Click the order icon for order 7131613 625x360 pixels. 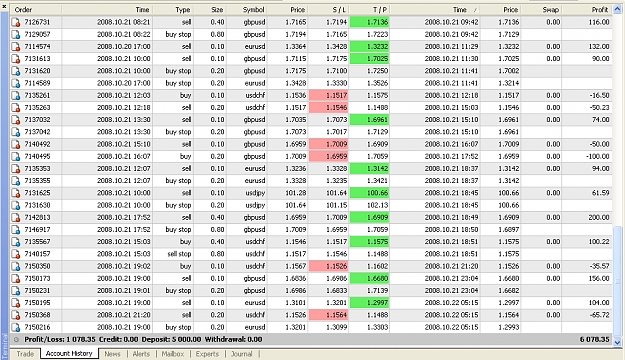(16, 59)
